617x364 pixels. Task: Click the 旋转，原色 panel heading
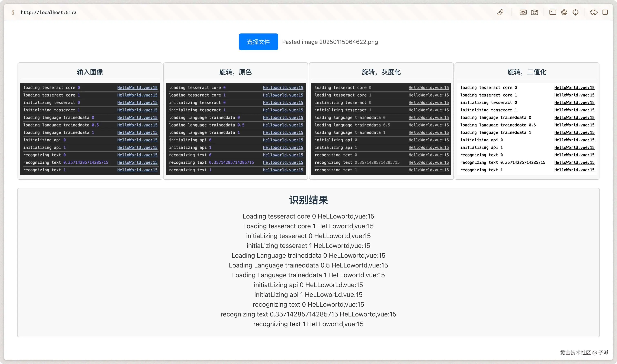tap(235, 72)
